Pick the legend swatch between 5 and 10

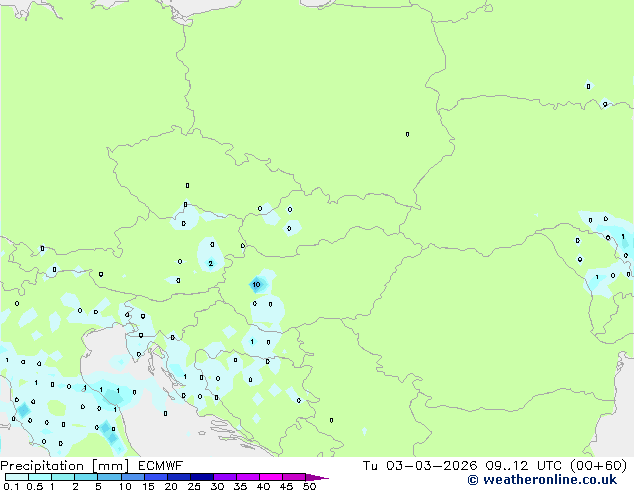coord(109,477)
